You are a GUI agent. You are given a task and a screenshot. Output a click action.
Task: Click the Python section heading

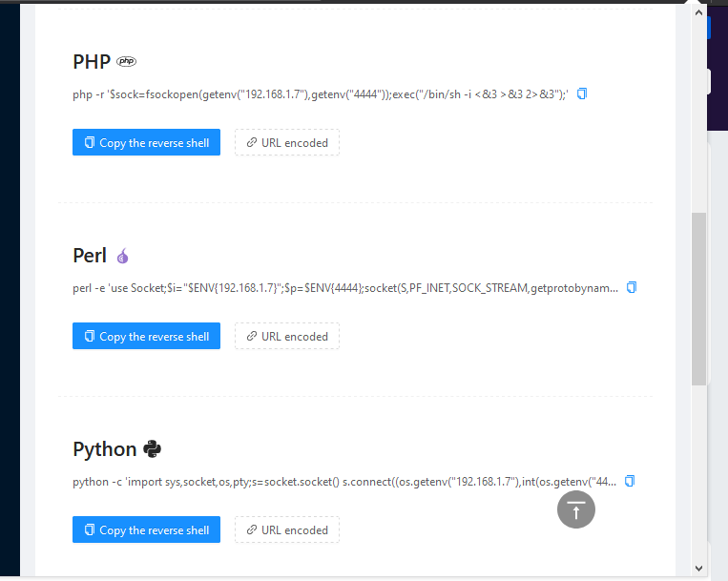[104, 449]
